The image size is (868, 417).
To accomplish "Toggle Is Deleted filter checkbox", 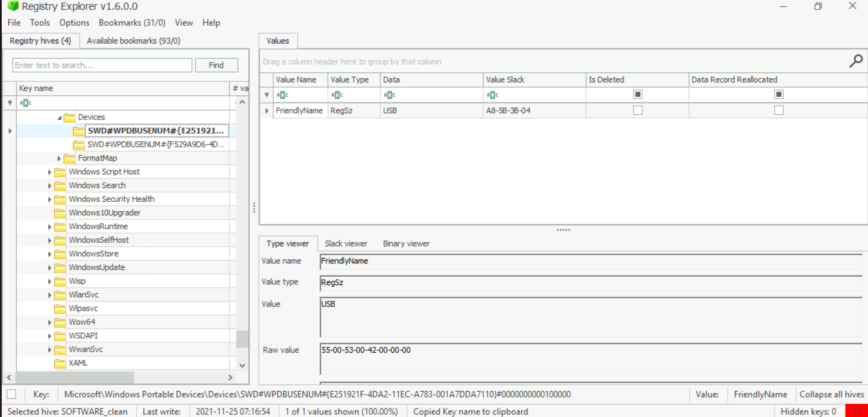I will (x=638, y=94).
